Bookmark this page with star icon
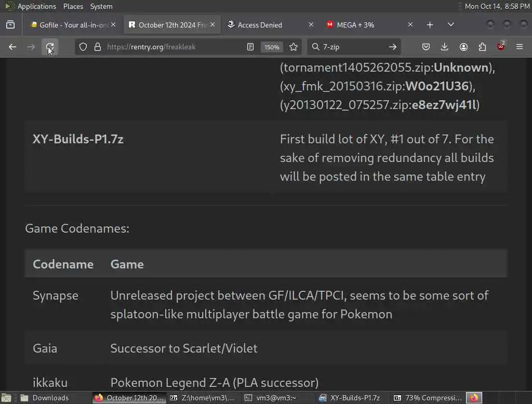 click(294, 47)
